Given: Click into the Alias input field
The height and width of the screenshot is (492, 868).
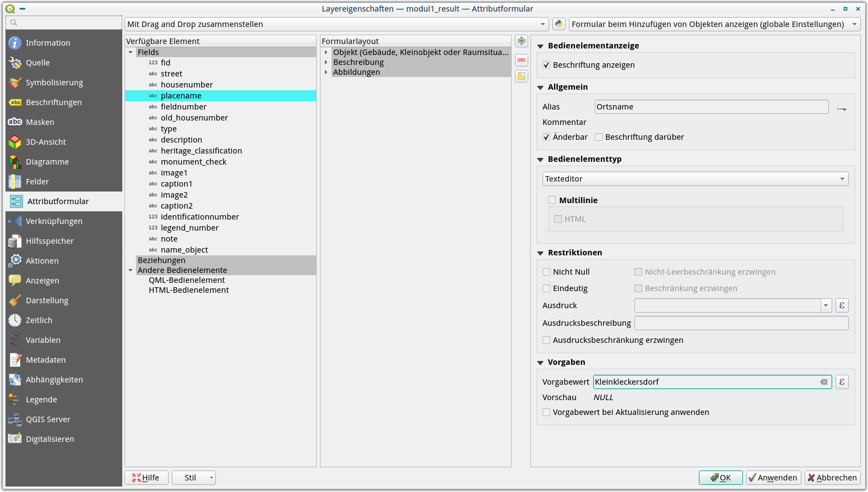Looking at the screenshot, I should pyautogui.click(x=711, y=107).
